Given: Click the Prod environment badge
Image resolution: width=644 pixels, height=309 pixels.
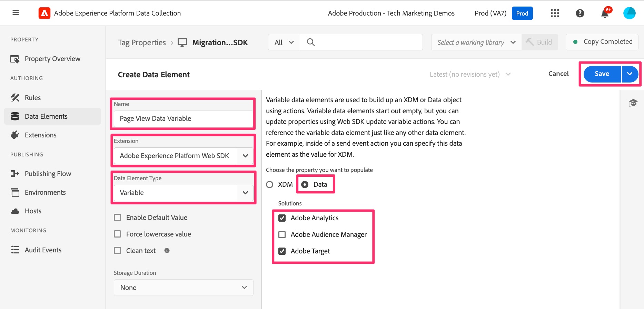Looking at the screenshot, I should coord(522,13).
